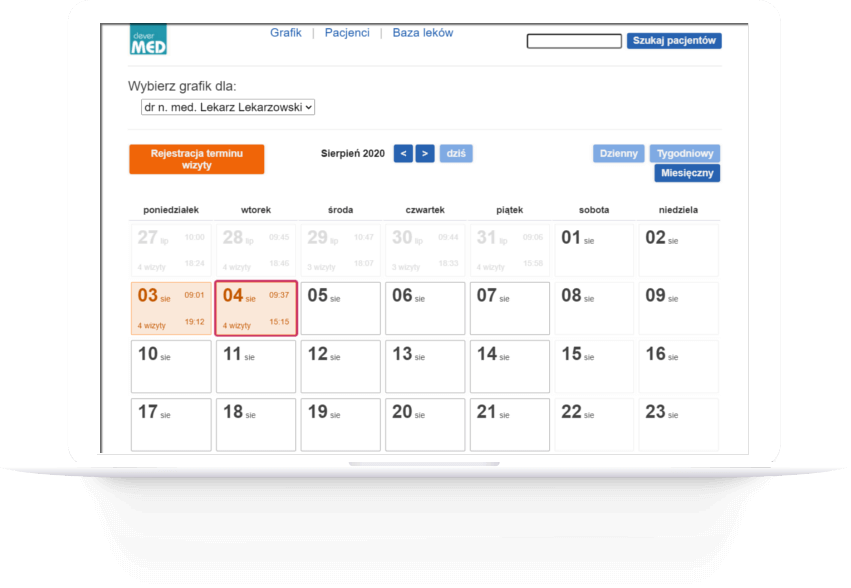Viewport: 851px width, 588px height.
Task: Click the piątek column header
Action: pos(510,210)
